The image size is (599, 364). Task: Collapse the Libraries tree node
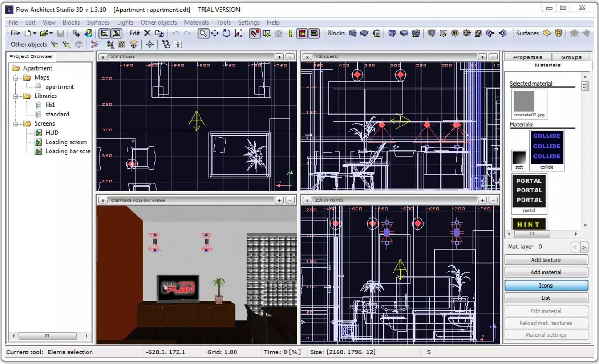[x=16, y=96]
